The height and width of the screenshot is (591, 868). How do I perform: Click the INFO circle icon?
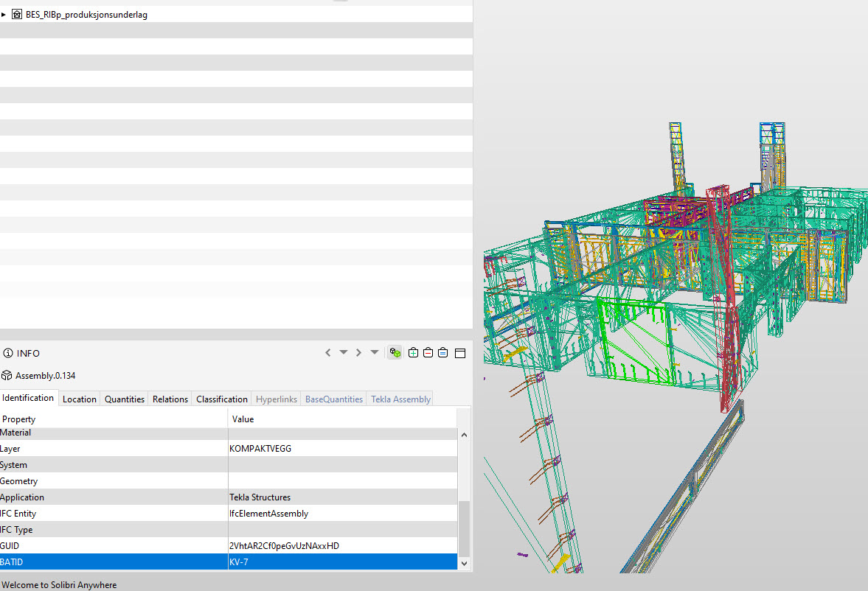8,353
